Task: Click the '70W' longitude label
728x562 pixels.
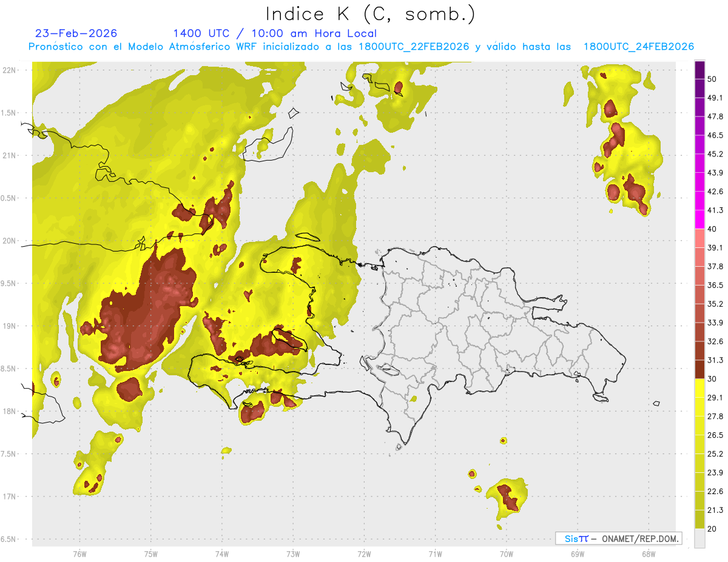Action: pyautogui.click(x=506, y=554)
